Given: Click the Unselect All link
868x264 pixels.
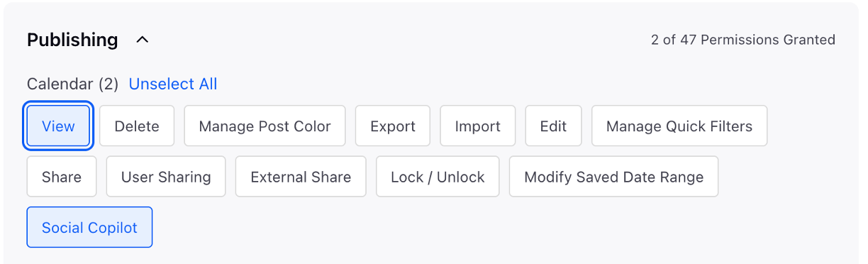Looking at the screenshot, I should tap(173, 84).
